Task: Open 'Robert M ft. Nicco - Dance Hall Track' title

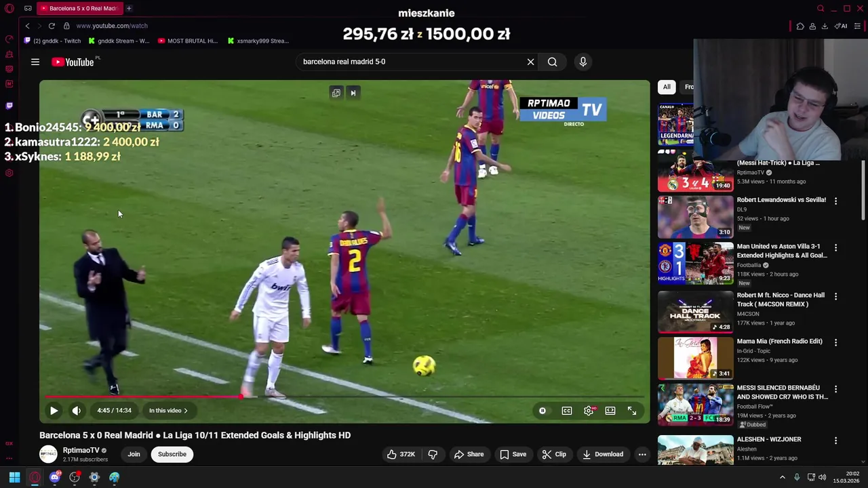Action: (781, 300)
